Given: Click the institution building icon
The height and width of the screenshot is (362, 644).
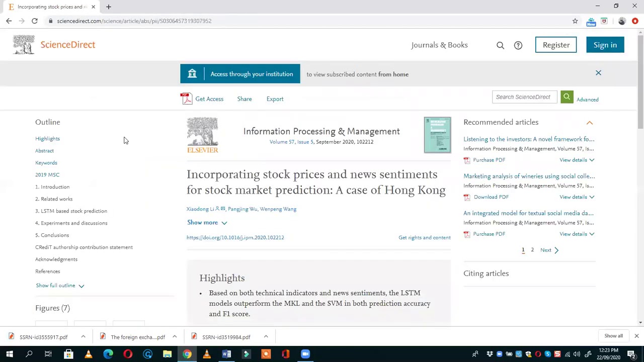Looking at the screenshot, I should click(x=192, y=74).
